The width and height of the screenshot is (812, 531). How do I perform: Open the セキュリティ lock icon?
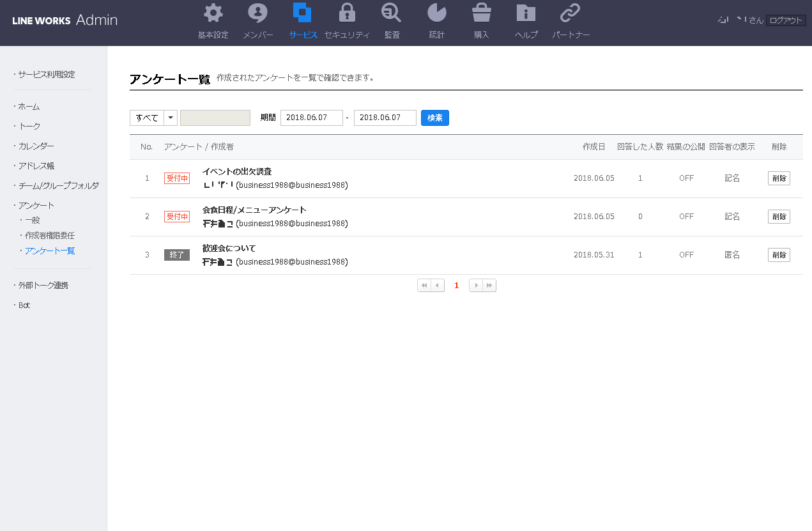(x=347, y=13)
